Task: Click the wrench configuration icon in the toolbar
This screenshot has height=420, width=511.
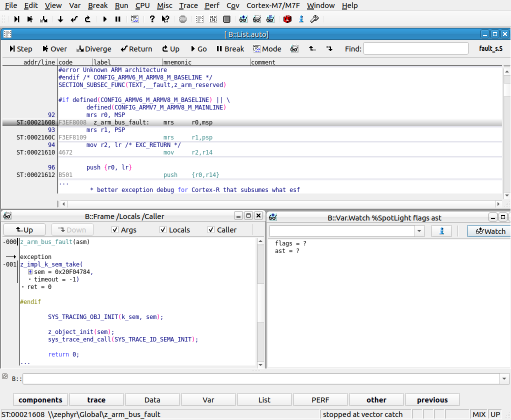Action: pyautogui.click(x=314, y=19)
